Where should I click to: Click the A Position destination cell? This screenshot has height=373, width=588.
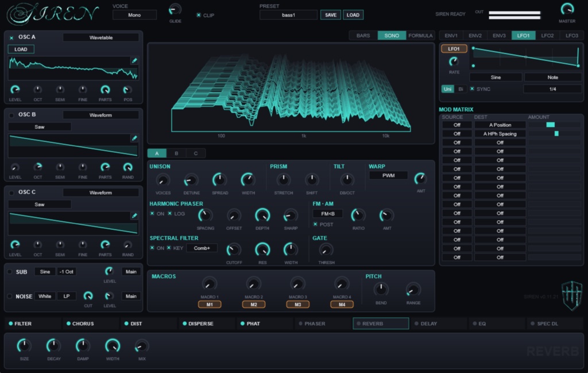[500, 125]
